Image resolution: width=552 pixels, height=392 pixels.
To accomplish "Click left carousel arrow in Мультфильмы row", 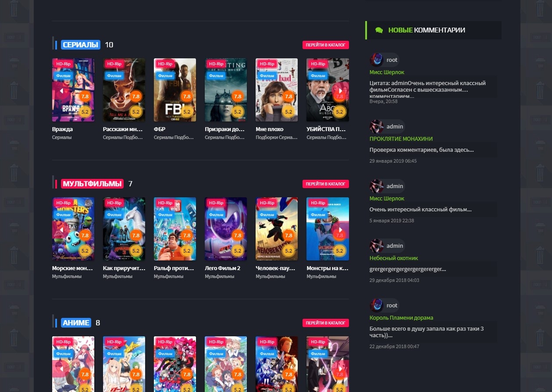I will click(x=62, y=230).
